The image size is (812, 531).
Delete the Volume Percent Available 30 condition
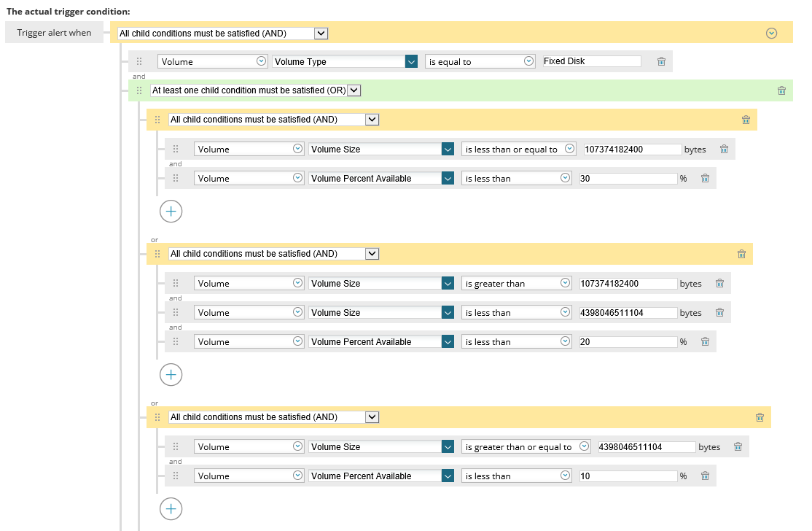coord(705,179)
